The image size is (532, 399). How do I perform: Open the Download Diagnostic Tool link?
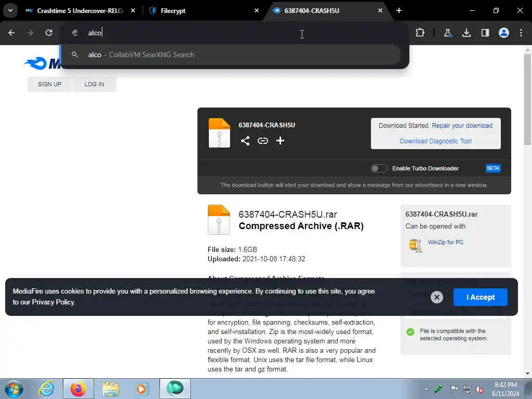tap(436, 141)
